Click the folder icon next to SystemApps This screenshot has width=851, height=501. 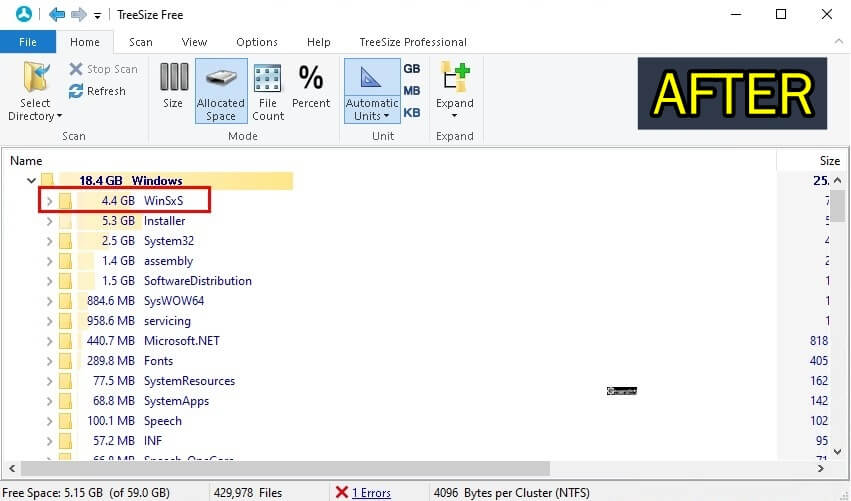point(66,402)
